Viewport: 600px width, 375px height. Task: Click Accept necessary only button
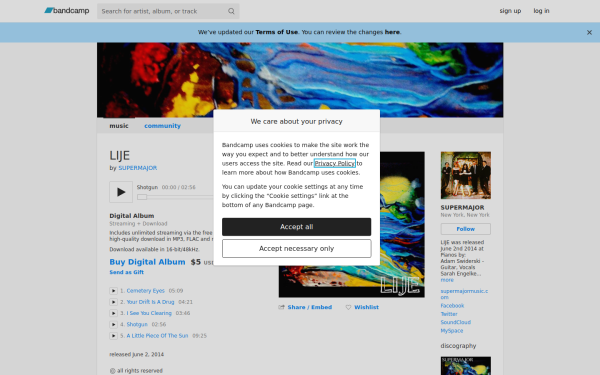[x=296, y=249]
